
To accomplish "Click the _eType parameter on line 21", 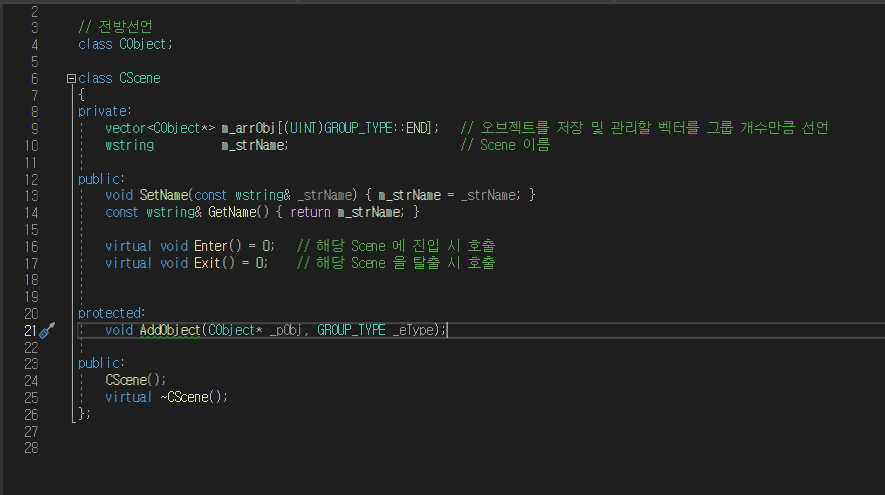I will (414, 330).
